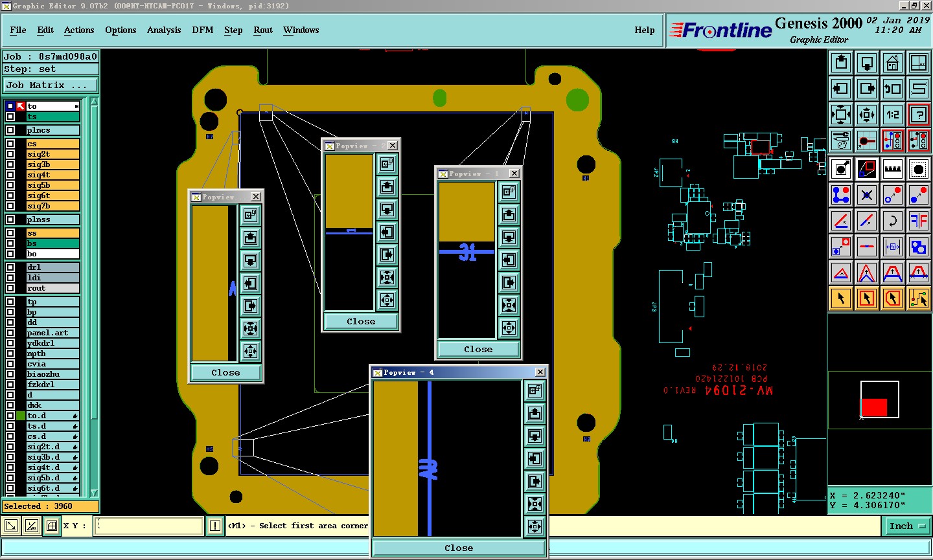Toggle the checkbox for layer sig5b
Screen dimensions: 933x560
click(10, 185)
